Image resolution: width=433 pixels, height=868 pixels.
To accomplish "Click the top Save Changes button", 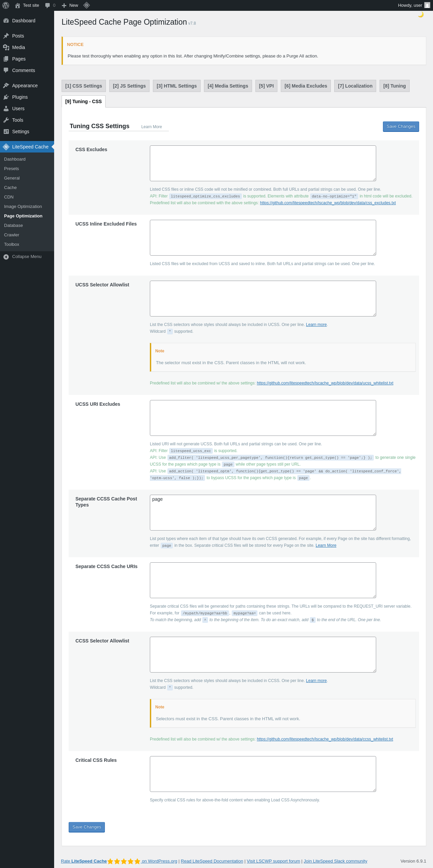I will click(401, 126).
